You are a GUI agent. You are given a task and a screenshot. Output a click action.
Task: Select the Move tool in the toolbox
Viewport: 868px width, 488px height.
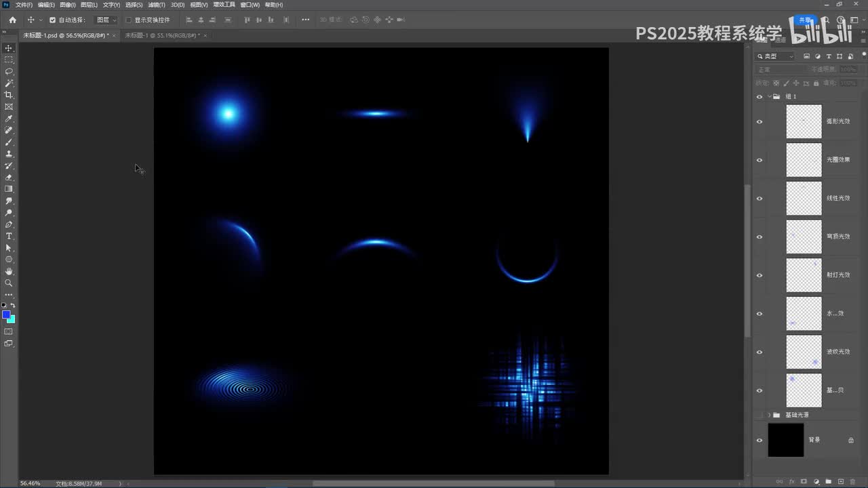point(9,48)
